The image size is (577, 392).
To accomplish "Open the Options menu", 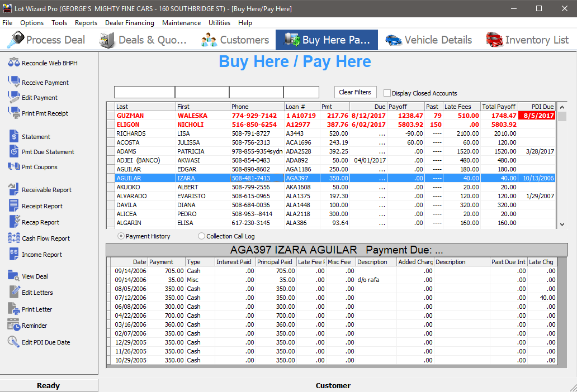I will tap(32, 23).
